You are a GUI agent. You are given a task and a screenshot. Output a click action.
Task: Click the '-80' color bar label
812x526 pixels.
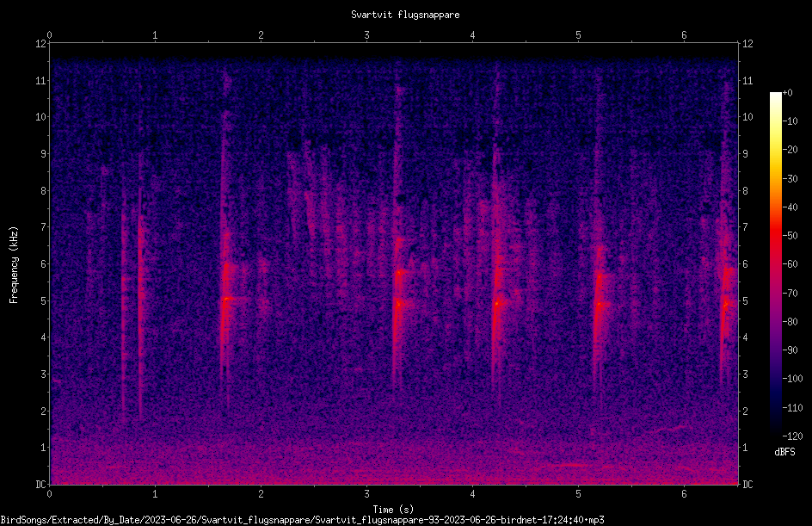click(790, 322)
